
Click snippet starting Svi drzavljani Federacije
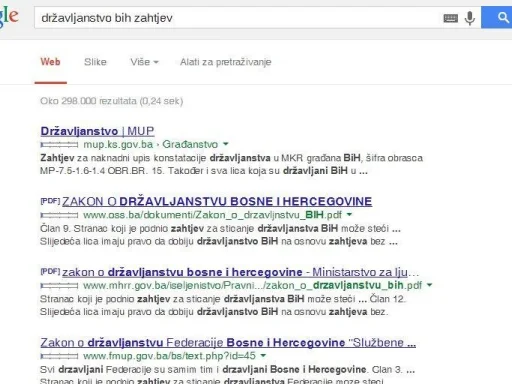[227, 375]
